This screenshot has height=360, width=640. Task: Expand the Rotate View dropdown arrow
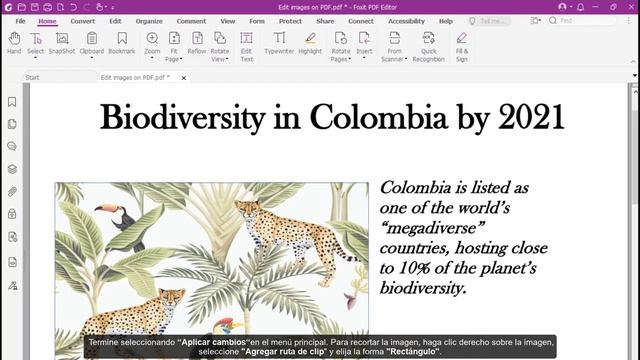227,59
